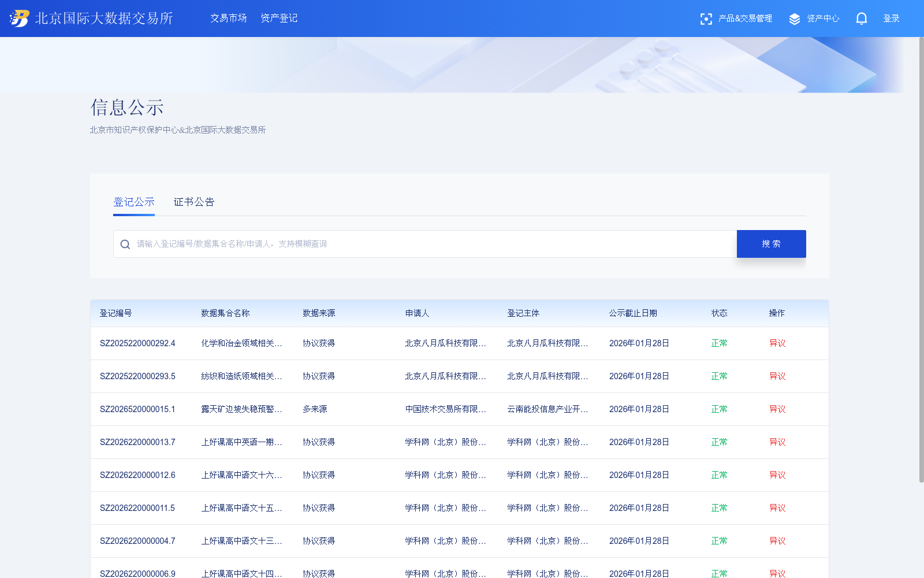Image resolution: width=924 pixels, height=578 pixels.
Task: Click registrant 云南能投信息产业开…
Action: tap(547, 409)
